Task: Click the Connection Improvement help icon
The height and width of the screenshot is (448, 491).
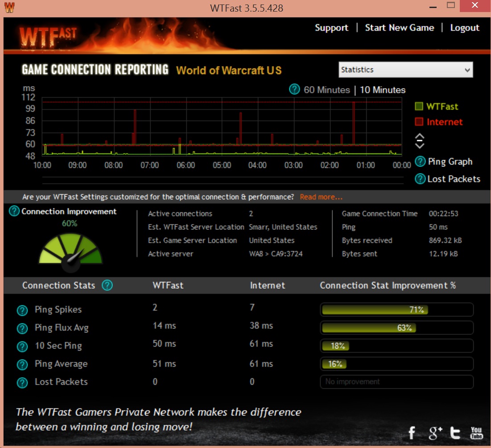Action: coord(14,211)
